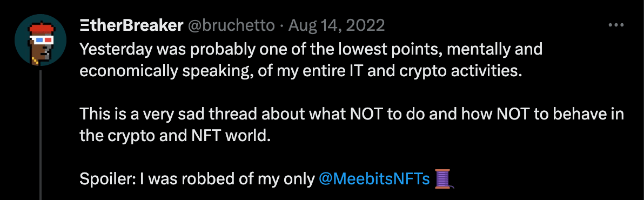Follow the @MeebitsNFTs mention link
Image resolution: width=644 pixels, height=200 pixels.
tap(374, 179)
